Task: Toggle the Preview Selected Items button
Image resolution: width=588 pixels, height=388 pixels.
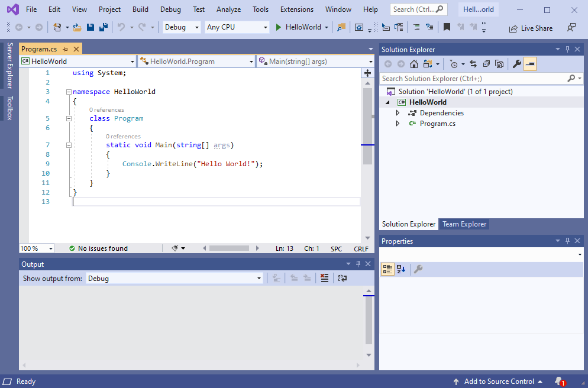Action: (x=530, y=64)
